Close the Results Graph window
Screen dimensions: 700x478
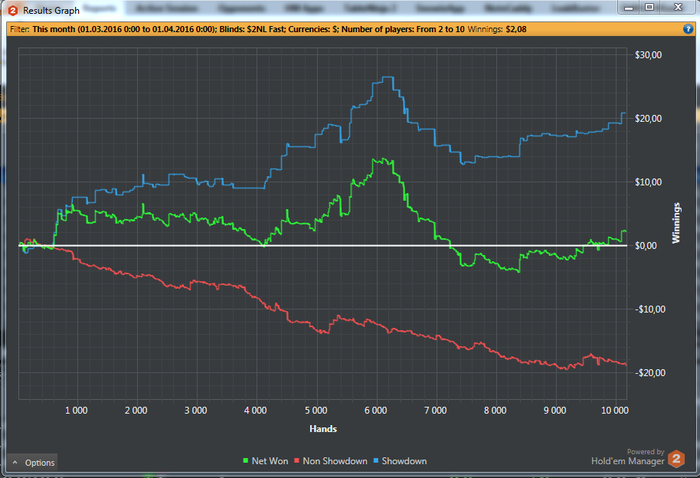pos(678,7)
